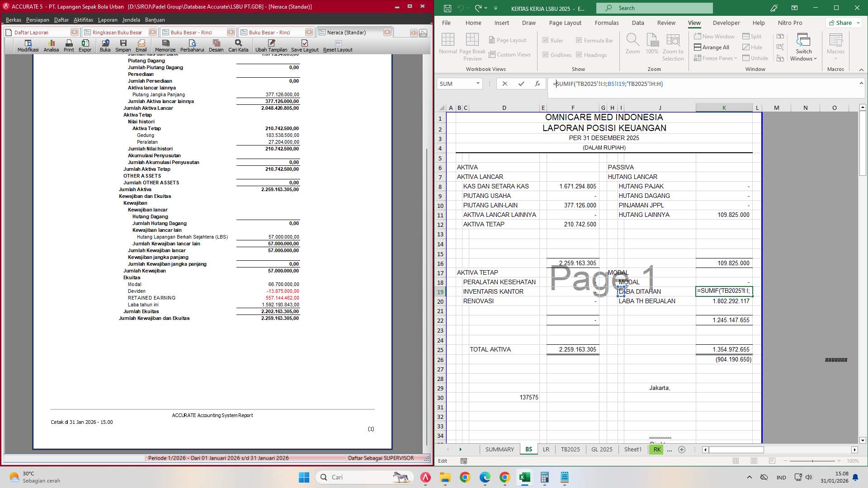The image size is (868, 488).
Task: Click the Share button
Action: coord(841,23)
